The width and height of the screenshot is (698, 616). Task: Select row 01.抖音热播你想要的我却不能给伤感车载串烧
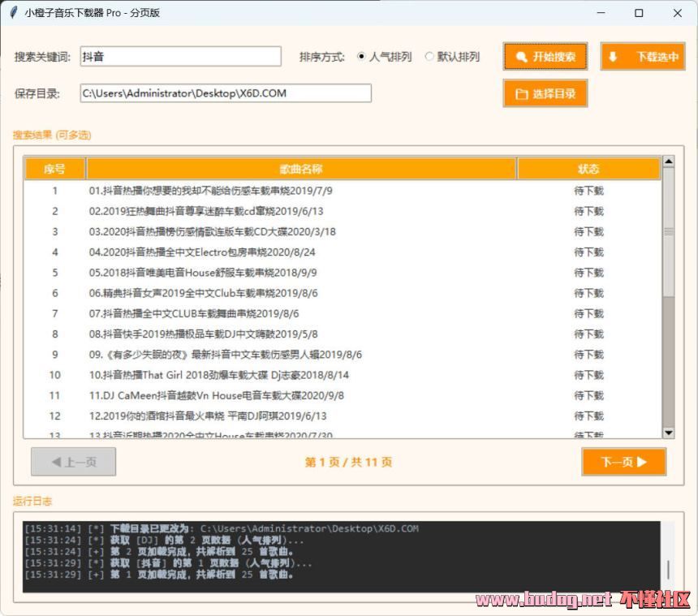click(343, 191)
